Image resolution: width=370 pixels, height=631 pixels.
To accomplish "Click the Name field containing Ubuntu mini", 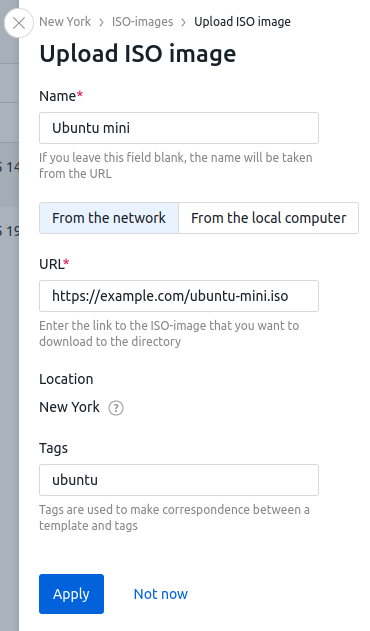I will [x=179, y=128].
